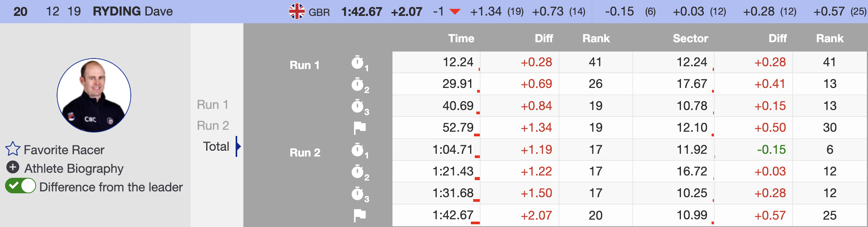This screenshot has height=227, width=868.
Task: Collapse the RYDING Dave result row
Action: [x=133, y=11]
